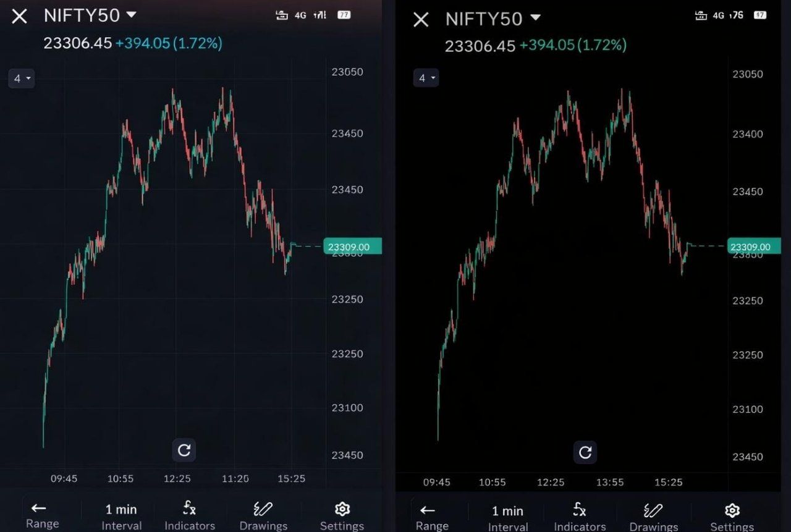
Task: Open the "4" dropdown in left panel
Action: coord(22,78)
